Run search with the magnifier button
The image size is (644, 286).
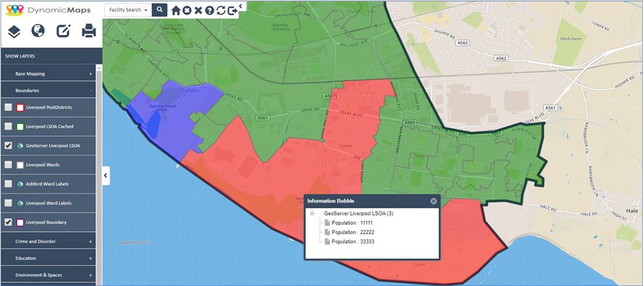pyautogui.click(x=159, y=9)
